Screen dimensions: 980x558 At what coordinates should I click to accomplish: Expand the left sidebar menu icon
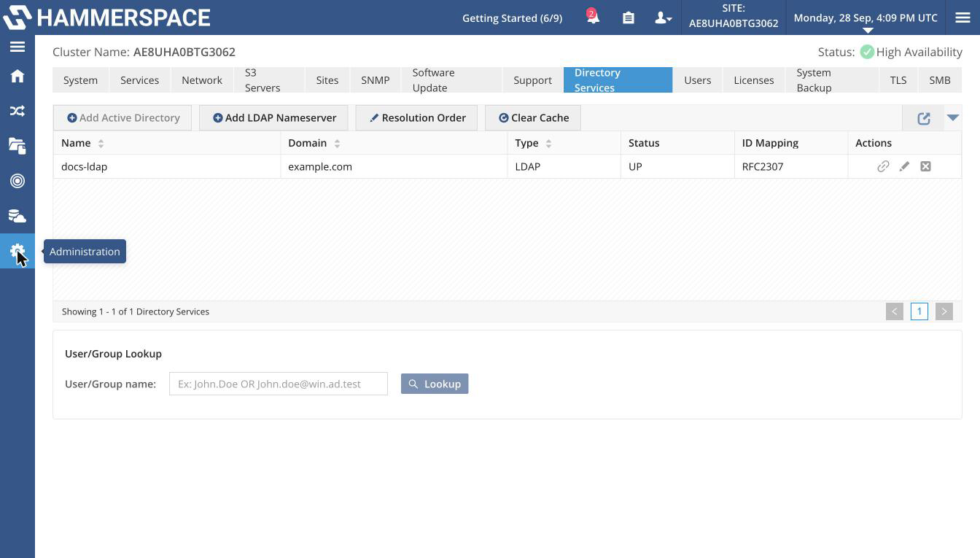[17, 47]
